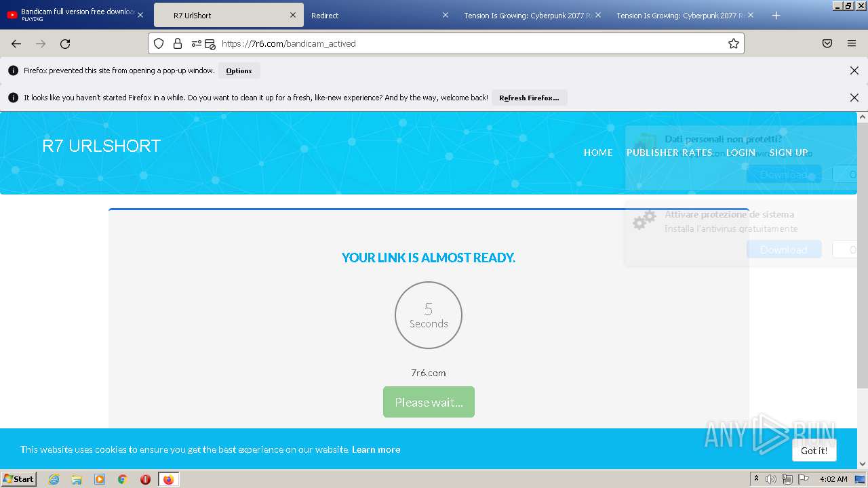Screen dimensions: 868x488
Task: Show hidden tray icons arrow
Action: pos(756,479)
